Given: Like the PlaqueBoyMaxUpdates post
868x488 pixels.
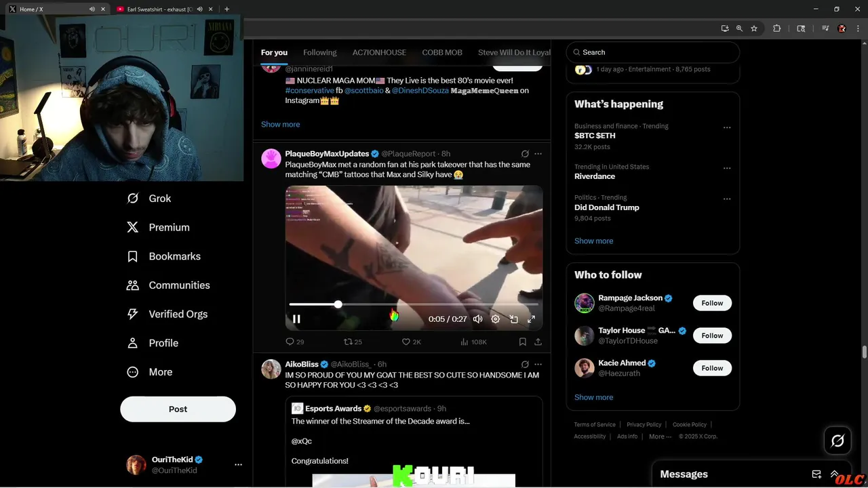Looking at the screenshot, I should [x=412, y=342].
